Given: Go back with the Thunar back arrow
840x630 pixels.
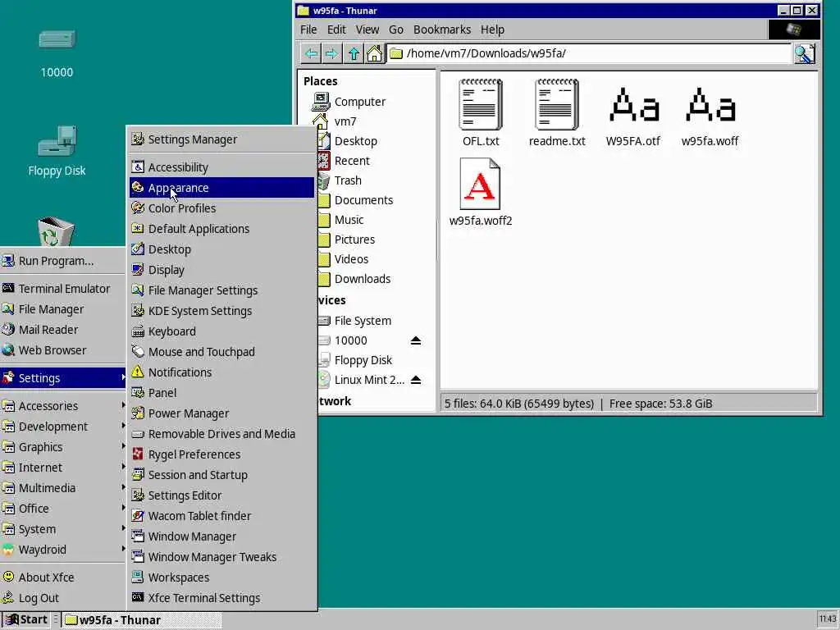Looking at the screenshot, I should 311,53.
